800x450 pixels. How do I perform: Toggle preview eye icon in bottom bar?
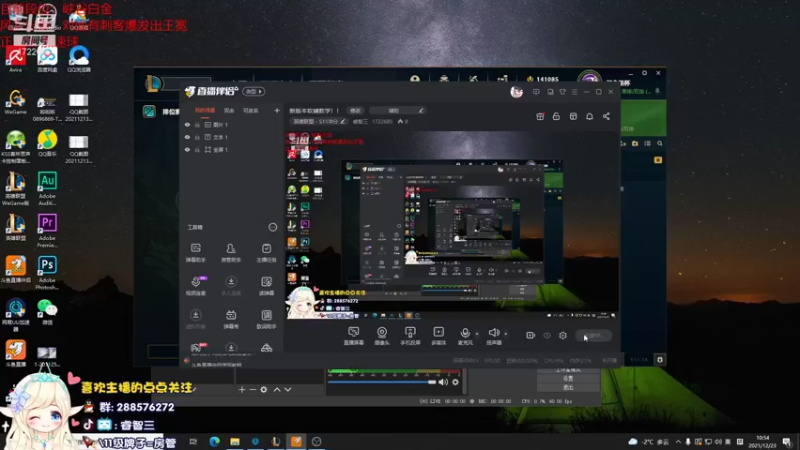546,335
